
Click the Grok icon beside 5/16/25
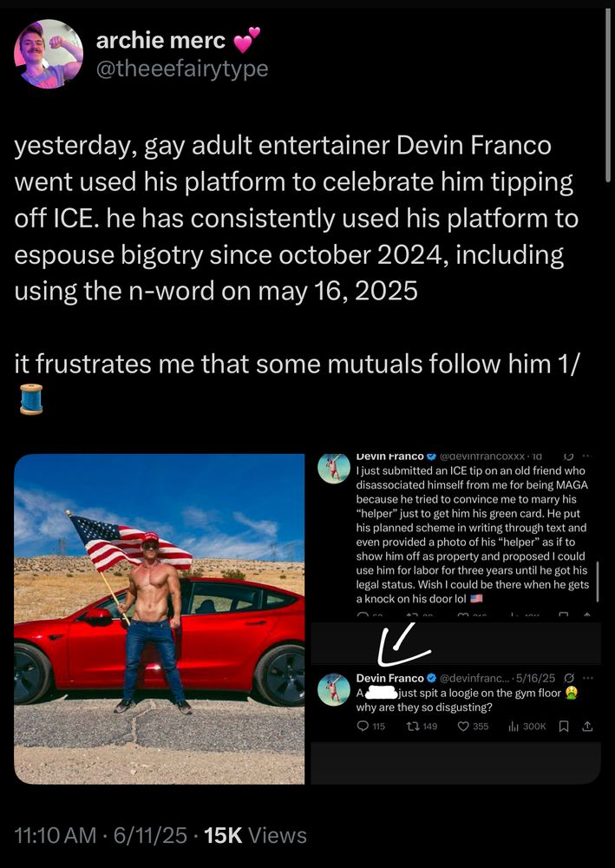click(x=568, y=678)
